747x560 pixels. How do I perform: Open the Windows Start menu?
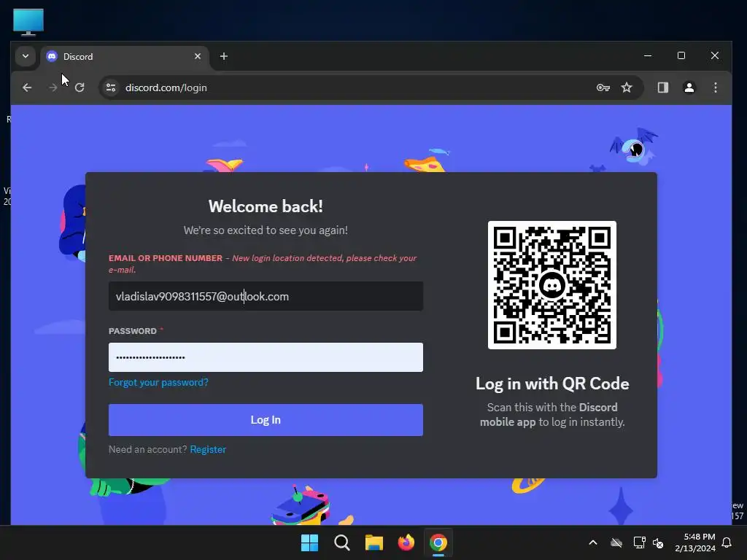tap(309, 542)
